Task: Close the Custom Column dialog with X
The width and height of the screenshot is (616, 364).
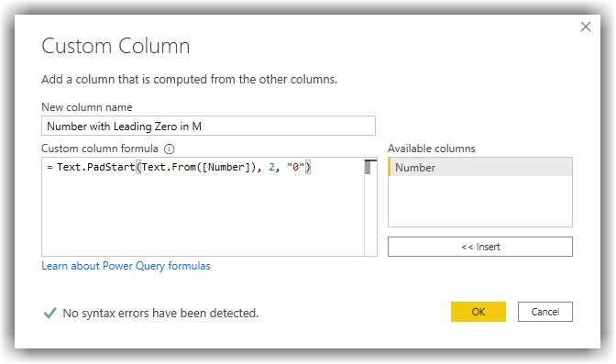Action: coord(586,27)
